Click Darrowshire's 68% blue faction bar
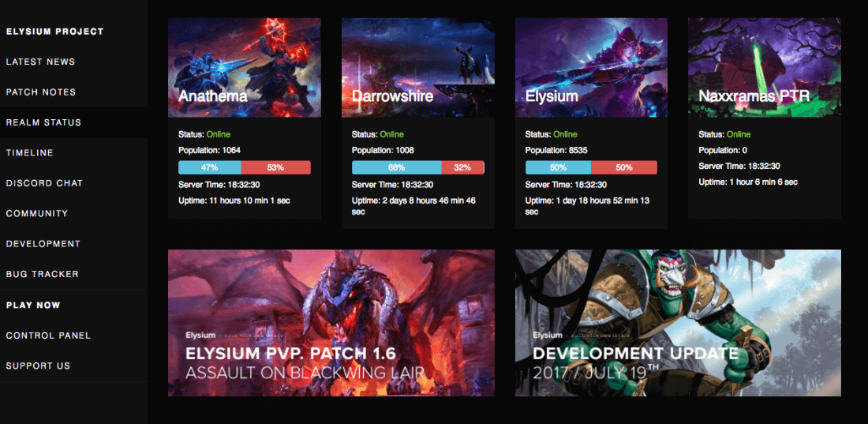This screenshot has height=424, width=868. click(x=397, y=167)
